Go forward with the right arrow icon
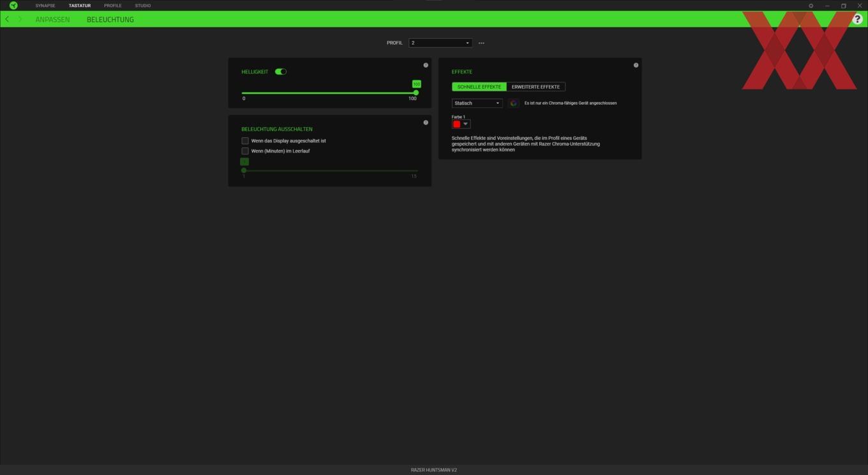 click(x=20, y=19)
